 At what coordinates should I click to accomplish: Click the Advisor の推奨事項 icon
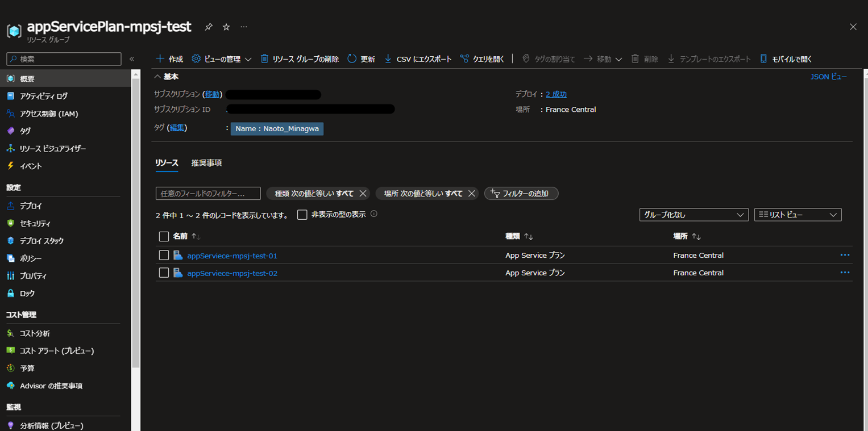(x=10, y=386)
